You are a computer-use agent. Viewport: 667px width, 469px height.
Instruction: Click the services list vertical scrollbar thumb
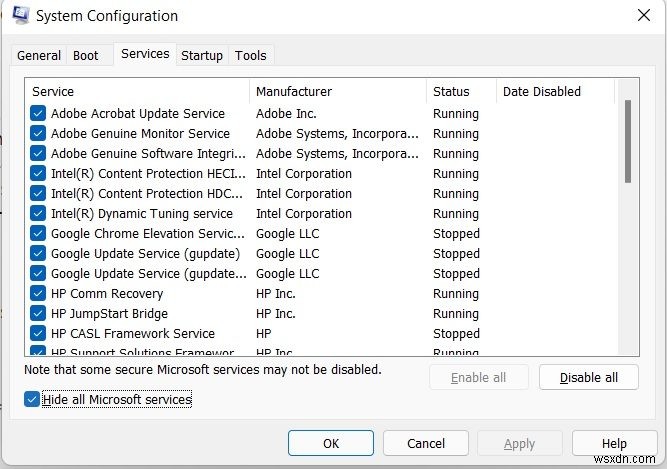pos(628,141)
